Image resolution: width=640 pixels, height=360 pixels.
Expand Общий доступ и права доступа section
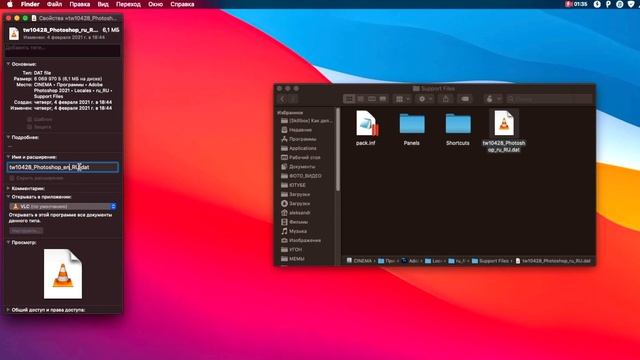pyautogui.click(x=8, y=310)
